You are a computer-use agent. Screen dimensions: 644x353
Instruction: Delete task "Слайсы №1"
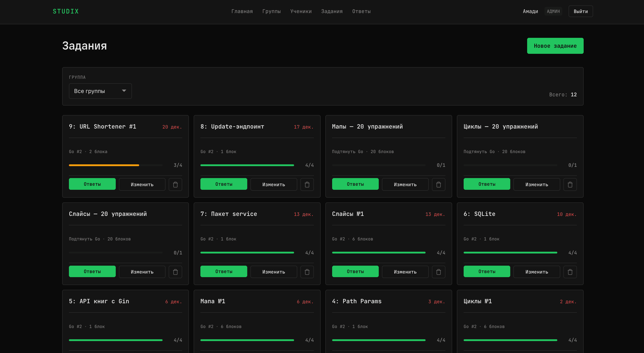point(438,272)
